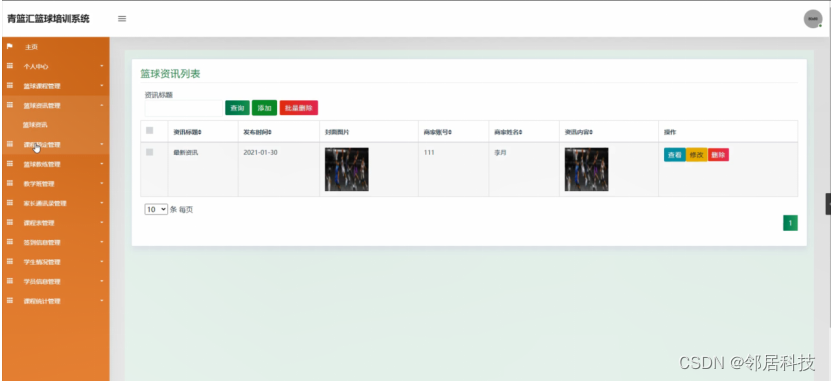Click the grid icon beside 学员信息管理

tap(9, 281)
